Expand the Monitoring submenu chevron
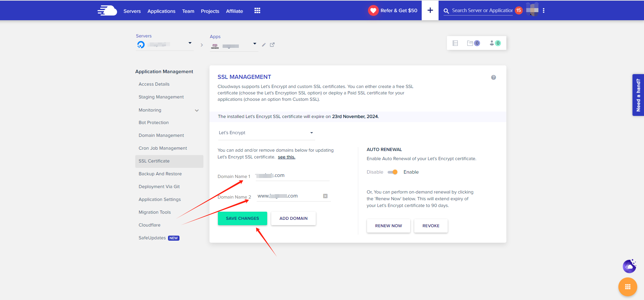Screen dimensions: 644x300 [x=197, y=111]
